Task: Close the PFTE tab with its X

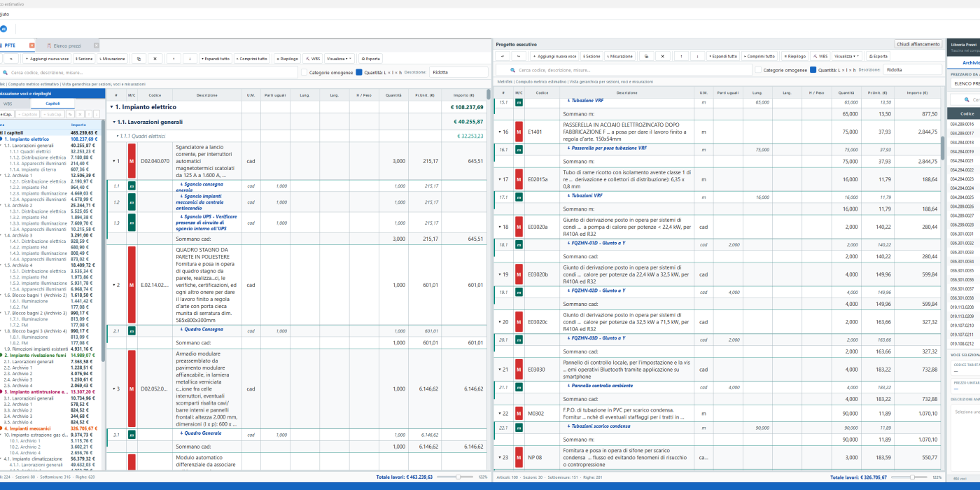Action: [x=31, y=45]
